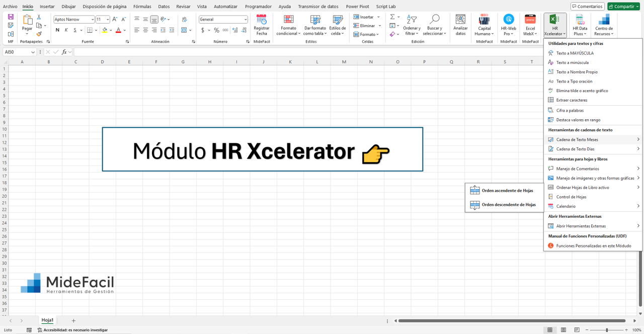This screenshot has height=334, width=644.
Task: Choose Extraer caracteres menu item
Action: pyautogui.click(x=593, y=100)
